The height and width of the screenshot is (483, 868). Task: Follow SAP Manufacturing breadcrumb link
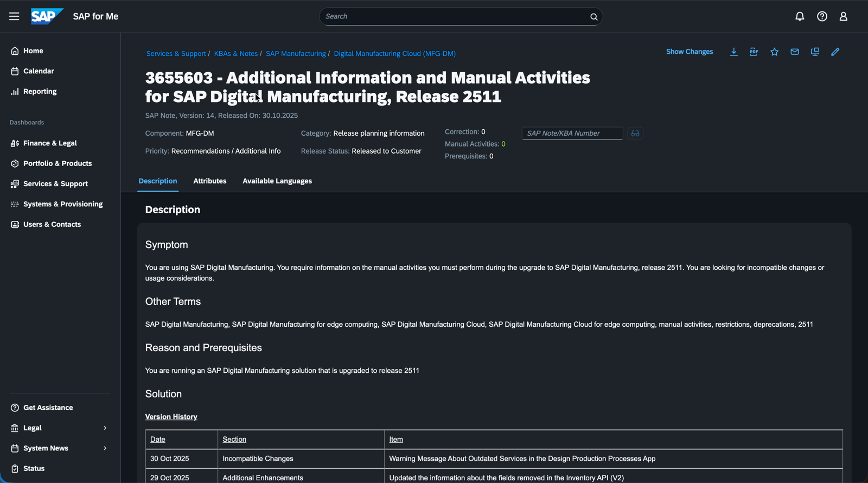(296, 54)
